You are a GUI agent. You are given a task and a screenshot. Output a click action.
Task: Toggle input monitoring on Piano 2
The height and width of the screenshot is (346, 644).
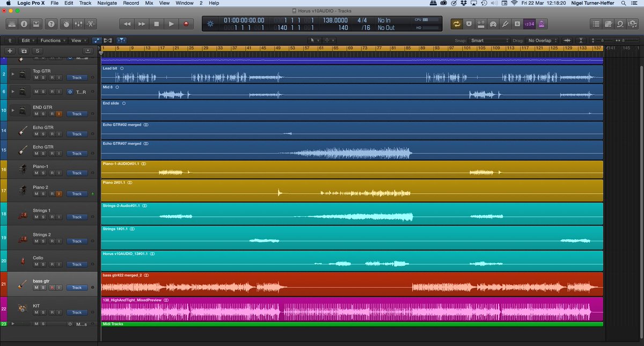point(59,194)
